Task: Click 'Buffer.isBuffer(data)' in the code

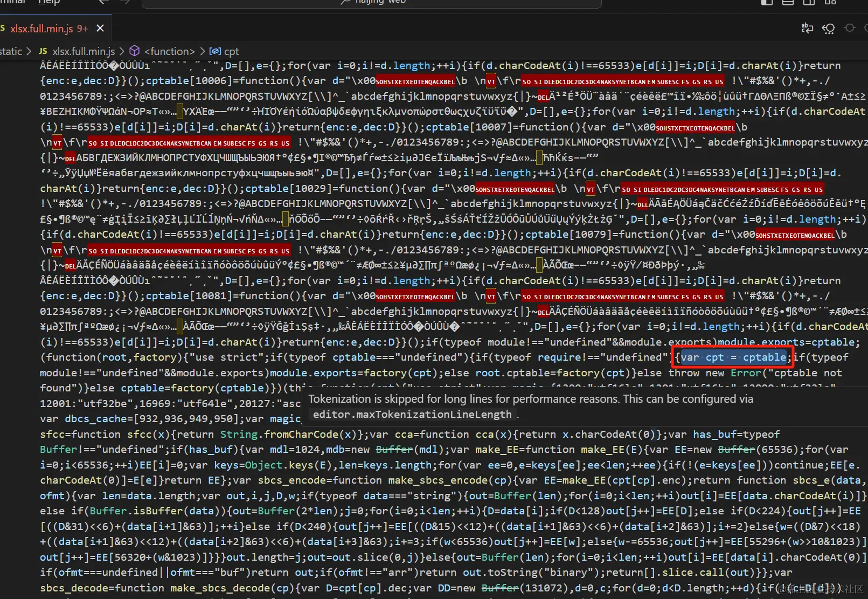Action: click(x=155, y=511)
